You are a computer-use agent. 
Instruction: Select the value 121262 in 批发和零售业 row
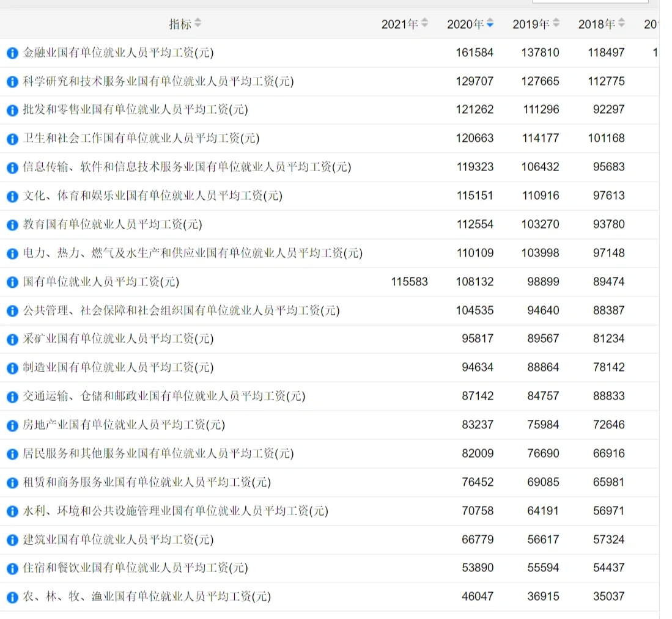click(474, 109)
